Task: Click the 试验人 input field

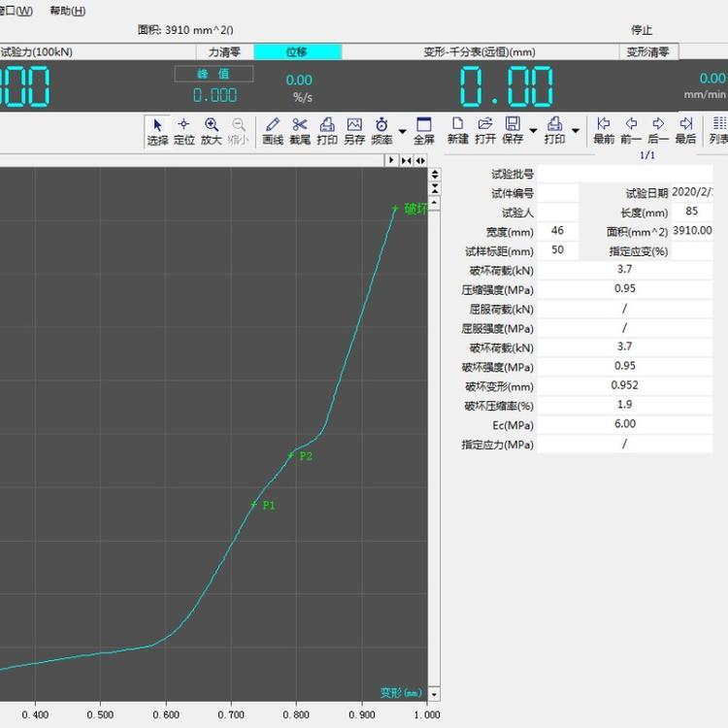Action: pos(557,213)
